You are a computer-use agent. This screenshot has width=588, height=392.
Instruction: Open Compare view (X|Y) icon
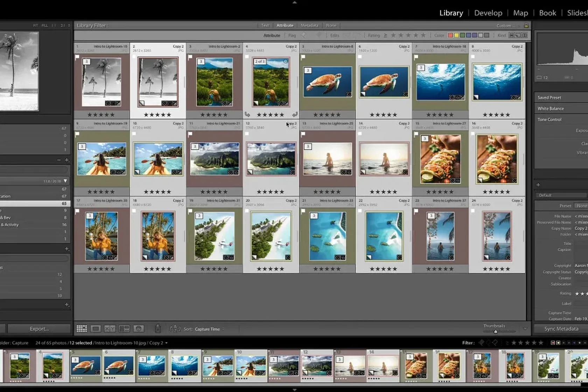coord(110,329)
